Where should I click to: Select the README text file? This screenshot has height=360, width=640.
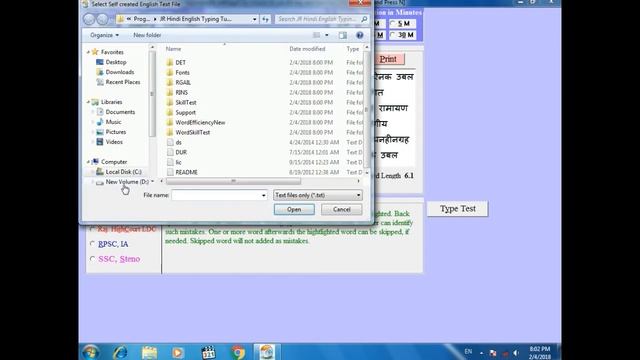pos(186,172)
